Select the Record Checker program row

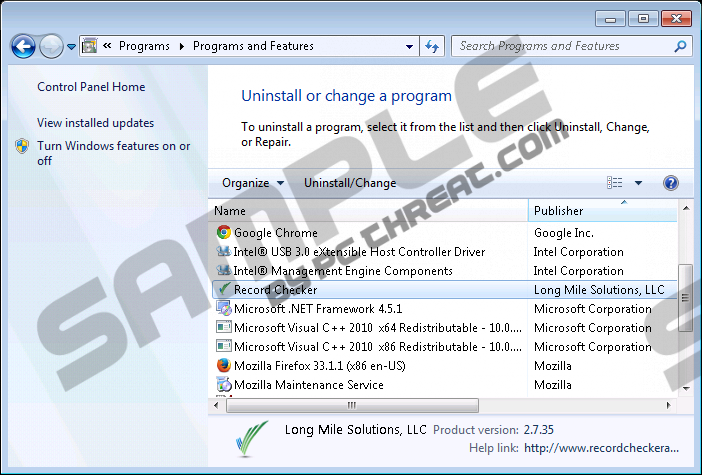(x=275, y=290)
